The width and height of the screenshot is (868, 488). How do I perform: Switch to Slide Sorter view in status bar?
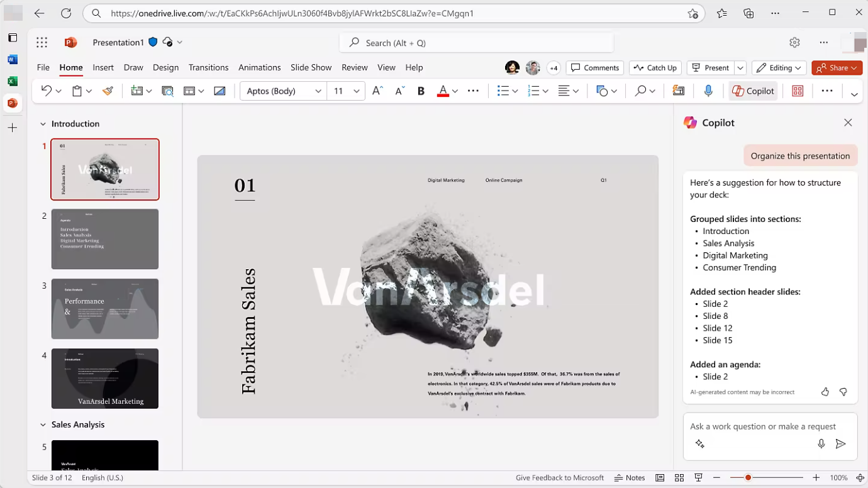click(679, 477)
